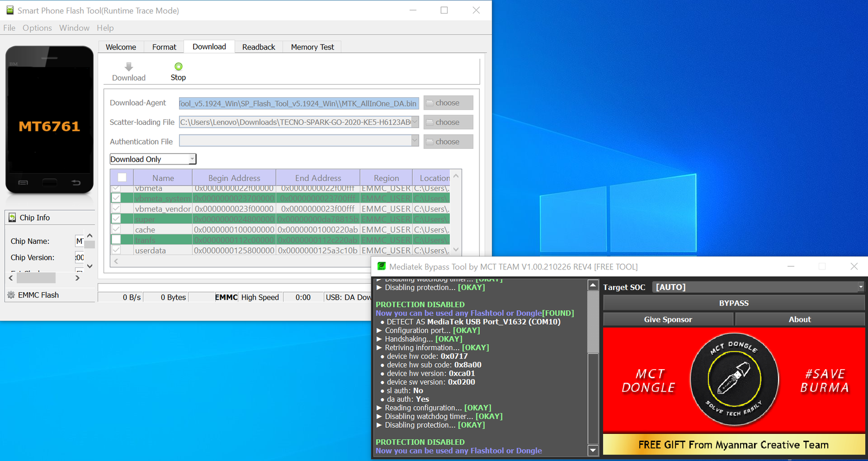Expand the Scatter-loading File path dropdown
The image size is (868, 461).
(414, 122)
